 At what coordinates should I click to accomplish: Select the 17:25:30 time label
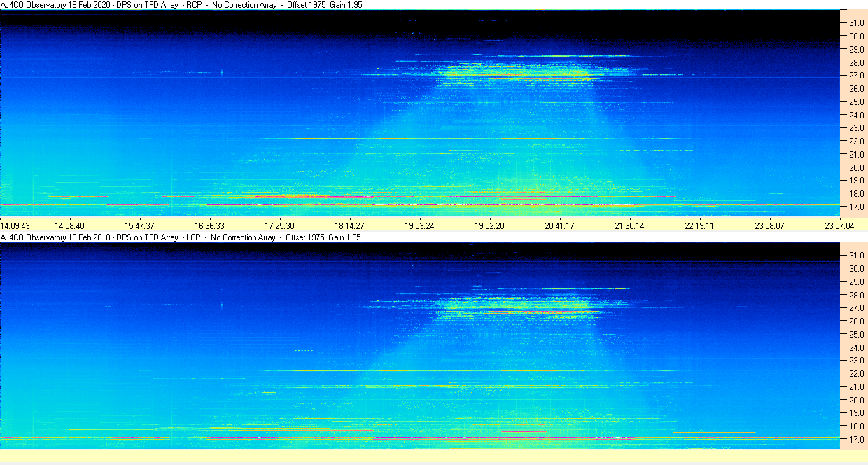tap(279, 225)
